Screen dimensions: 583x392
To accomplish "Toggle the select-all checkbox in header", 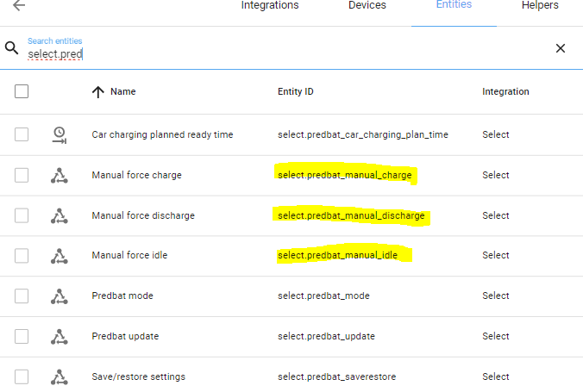I will click(x=22, y=91).
